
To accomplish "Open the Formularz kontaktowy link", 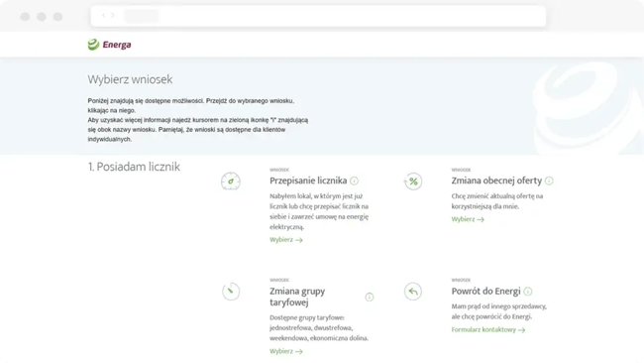I will 487,329.
